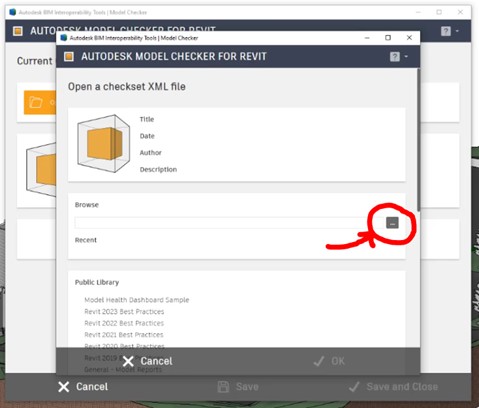This screenshot has height=408, width=479.
Task: Click the browse ellipsis button
Action: point(392,223)
